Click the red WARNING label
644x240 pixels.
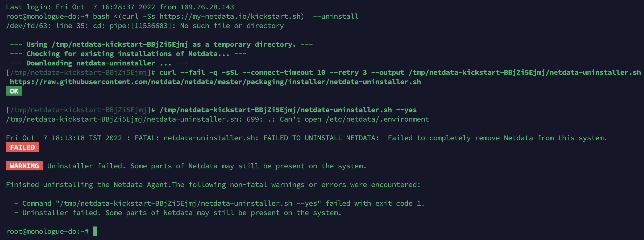pos(24,166)
